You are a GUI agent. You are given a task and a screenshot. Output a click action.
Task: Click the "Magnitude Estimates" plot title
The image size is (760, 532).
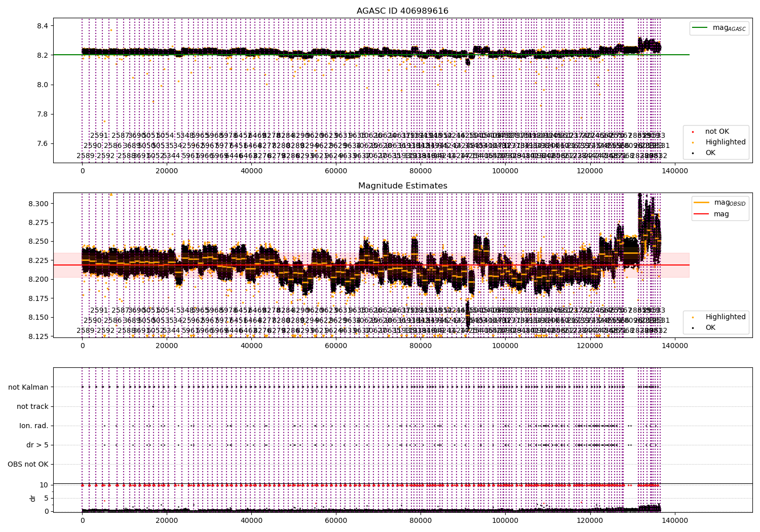[x=402, y=186]
